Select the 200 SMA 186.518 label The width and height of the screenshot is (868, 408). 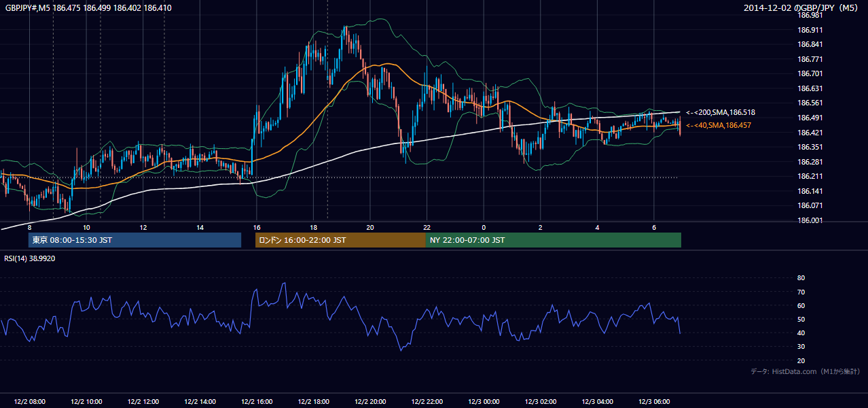721,112
